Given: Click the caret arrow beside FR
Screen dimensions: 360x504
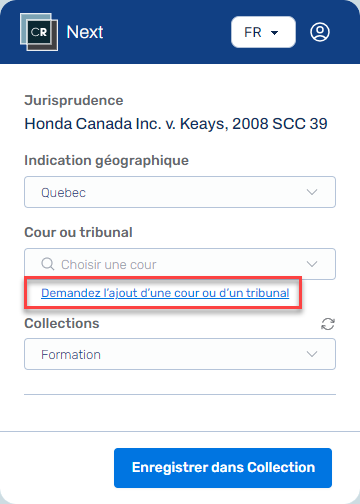Looking at the screenshot, I should 274,33.
